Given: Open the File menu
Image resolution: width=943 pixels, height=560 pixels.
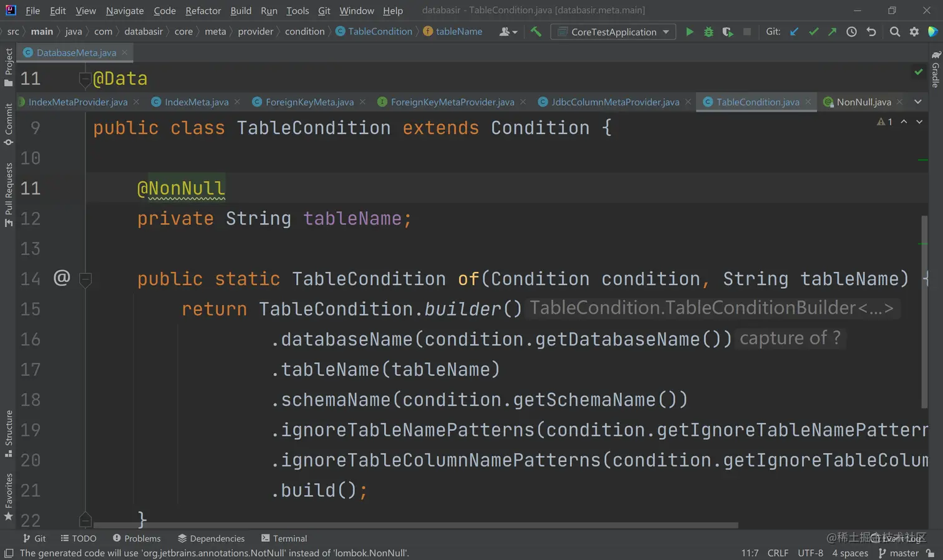Looking at the screenshot, I should tap(32, 11).
